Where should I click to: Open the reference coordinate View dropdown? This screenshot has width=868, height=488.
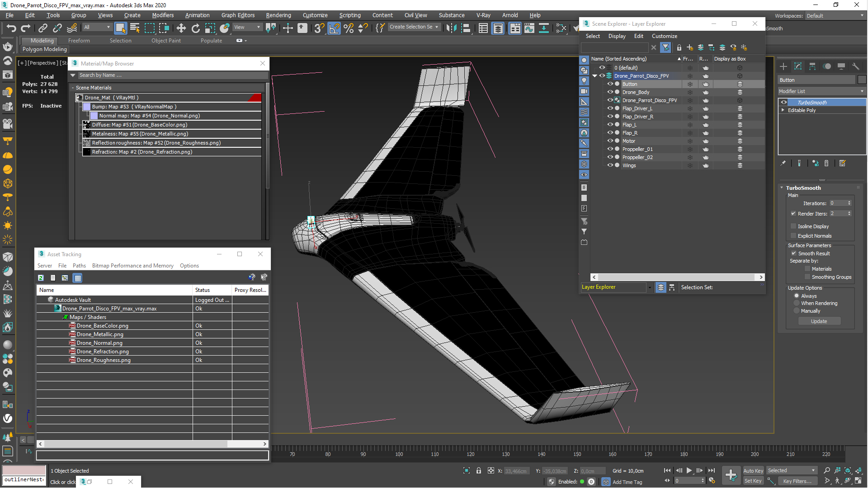click(247, 27)
